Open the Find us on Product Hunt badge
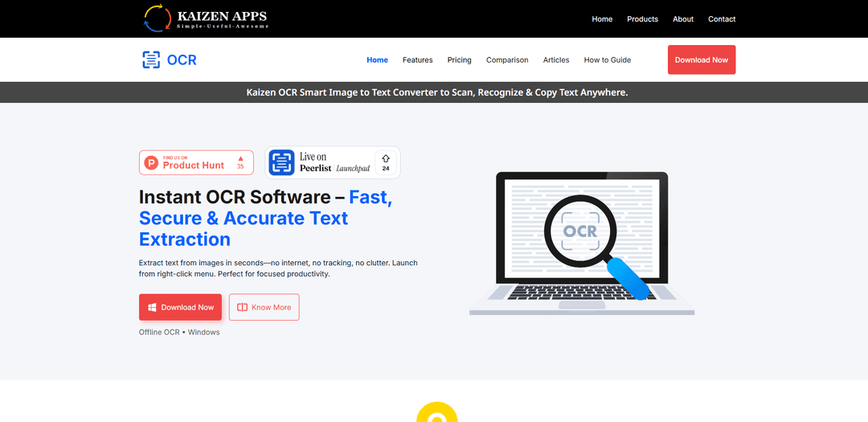868x422 pixels. click(197, 163)
